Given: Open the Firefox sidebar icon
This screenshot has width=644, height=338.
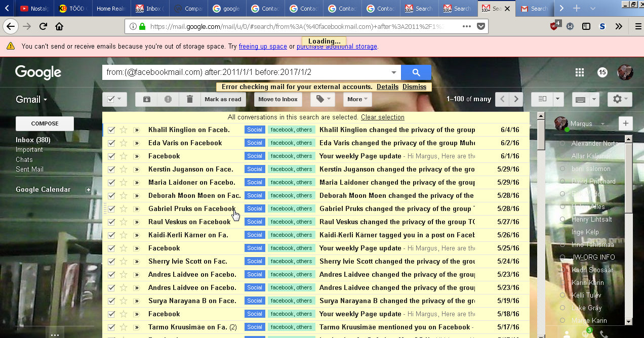Looking at the screenshot, I should tap(586, 26).
